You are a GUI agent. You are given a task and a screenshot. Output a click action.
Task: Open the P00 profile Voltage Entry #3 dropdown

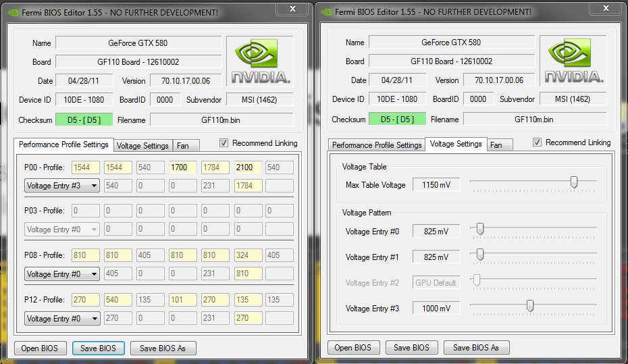pos(62,186)
